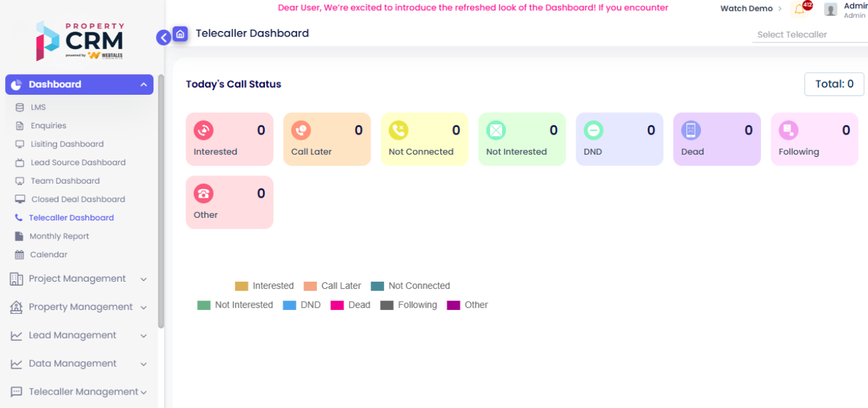Collapse sidebar using blue arrow button
The width and height of the screenshot is (868, 408).
(164, 37)
